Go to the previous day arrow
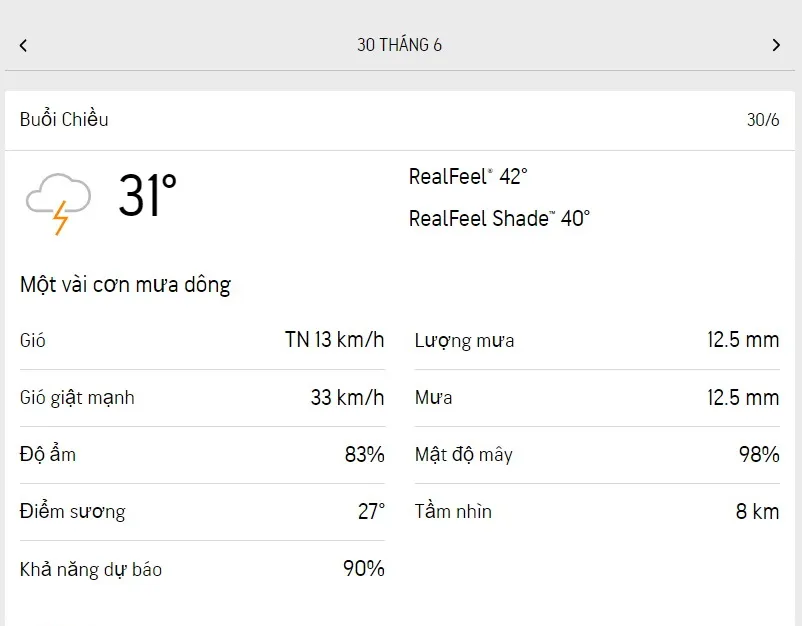The width and height of the screenshot is (802, 626). [23, 45]
